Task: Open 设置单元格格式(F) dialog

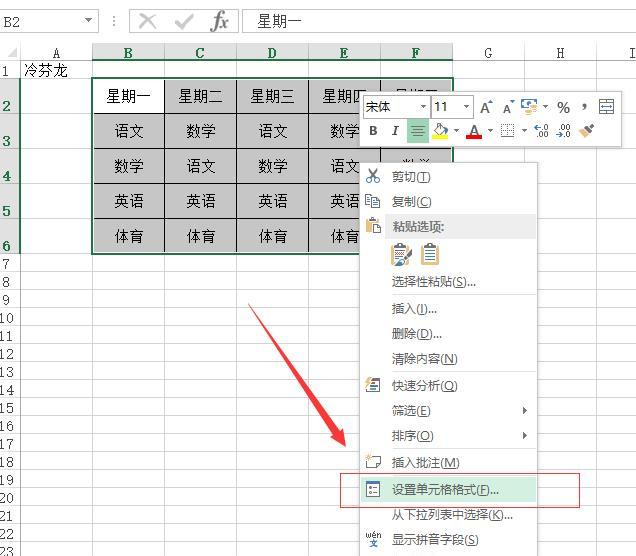Action: click(x=448, y=489)
